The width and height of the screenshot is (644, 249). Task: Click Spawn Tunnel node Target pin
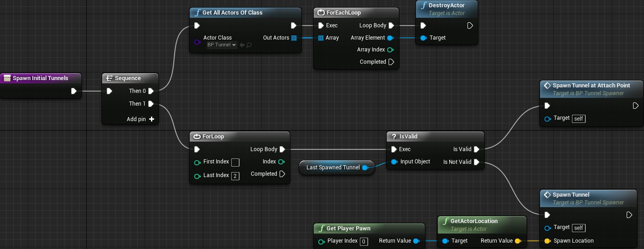point(547,228)
